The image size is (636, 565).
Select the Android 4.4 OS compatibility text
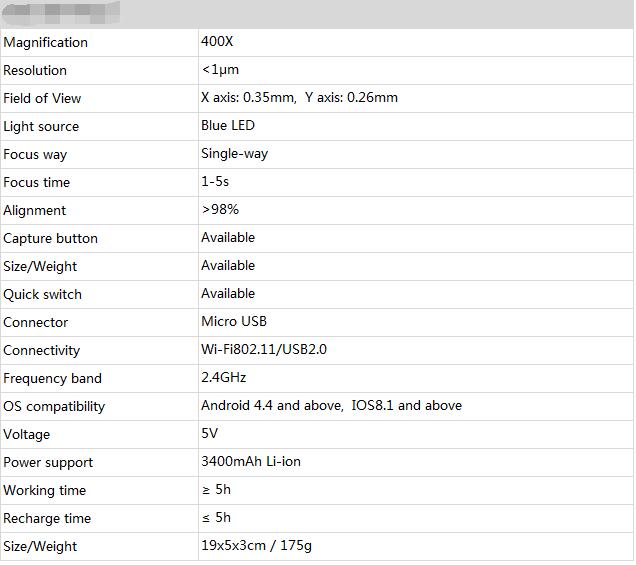[272, 406]
